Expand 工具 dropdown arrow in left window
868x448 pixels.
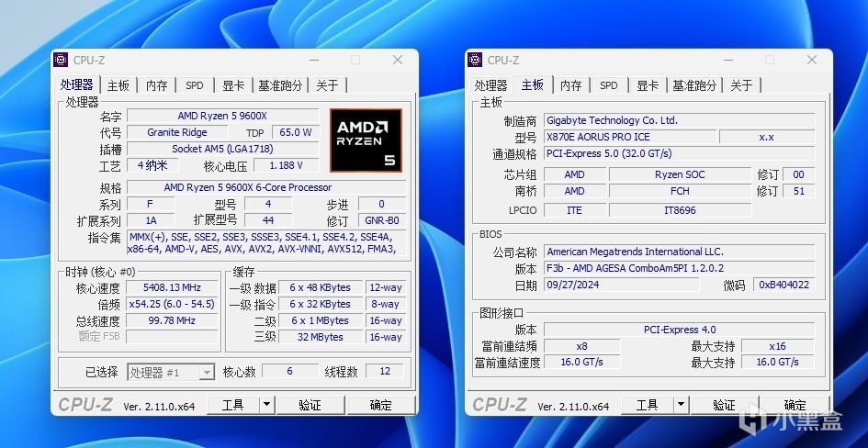(266, 405)
